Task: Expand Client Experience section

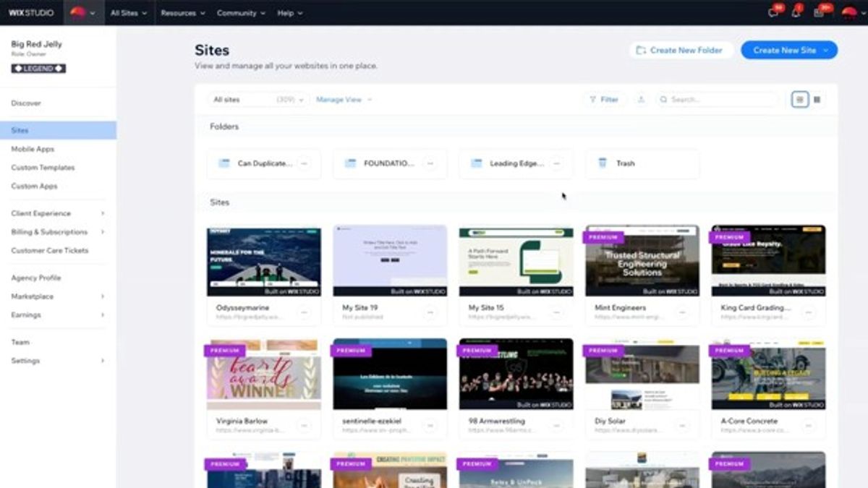Action: coord(58,213)
